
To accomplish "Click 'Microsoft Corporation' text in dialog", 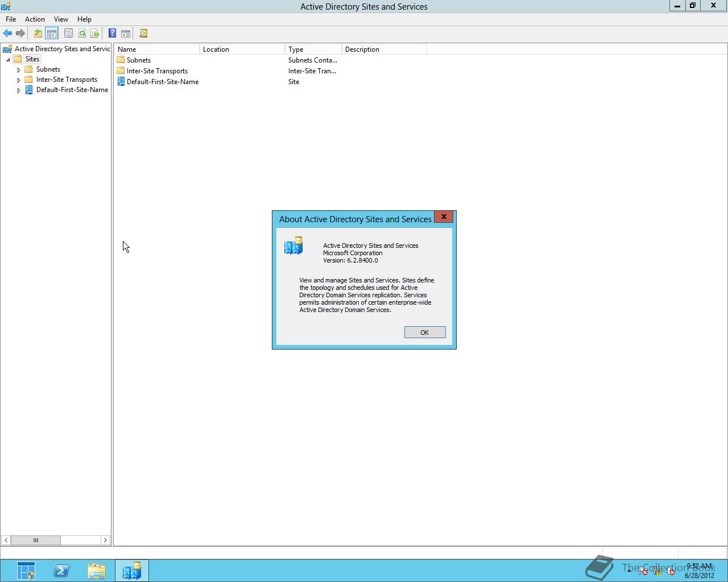I will click(353, 253).
